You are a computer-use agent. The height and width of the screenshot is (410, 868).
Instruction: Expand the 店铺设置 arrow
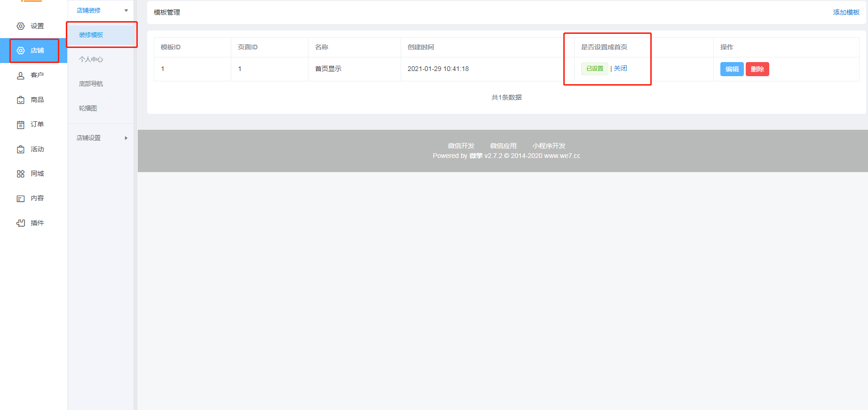click(126, 138)
